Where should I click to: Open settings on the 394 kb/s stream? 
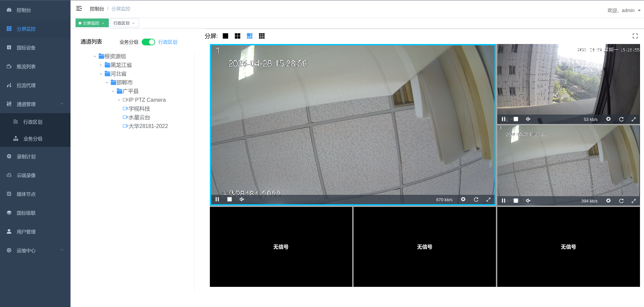pos(608,201)
